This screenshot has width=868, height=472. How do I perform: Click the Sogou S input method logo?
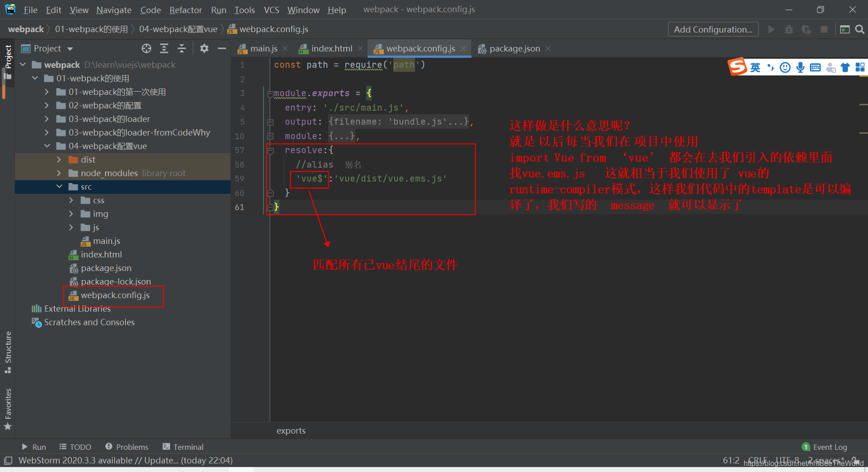pyautogui.click(x=737, y=67)
